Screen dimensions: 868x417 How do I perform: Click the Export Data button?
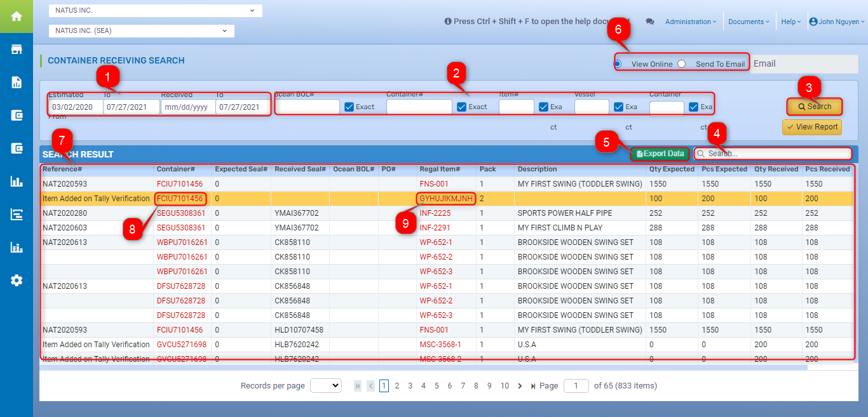[x=660, y=154]
